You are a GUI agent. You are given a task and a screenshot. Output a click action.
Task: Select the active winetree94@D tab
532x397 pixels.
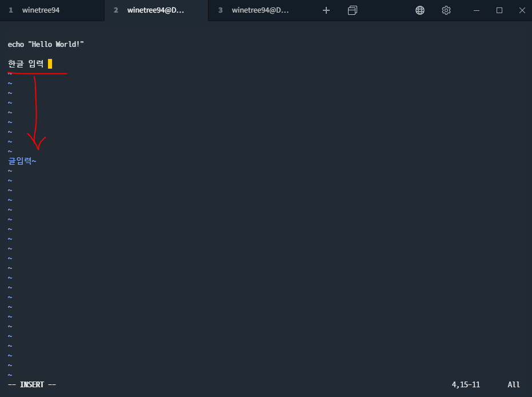click(155, 10)
